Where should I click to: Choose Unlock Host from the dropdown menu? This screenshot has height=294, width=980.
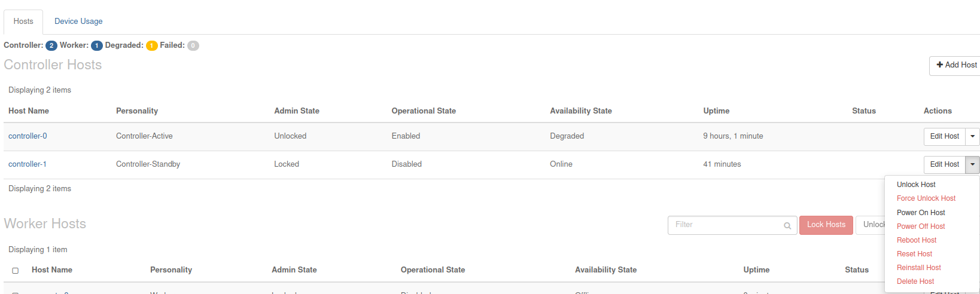(916, 185)
